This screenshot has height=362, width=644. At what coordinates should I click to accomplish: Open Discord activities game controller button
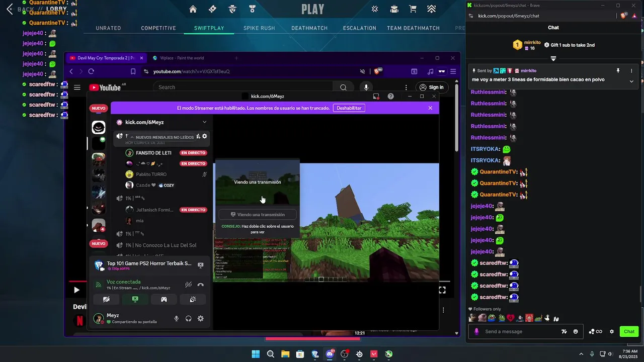[x=164, y=299]
